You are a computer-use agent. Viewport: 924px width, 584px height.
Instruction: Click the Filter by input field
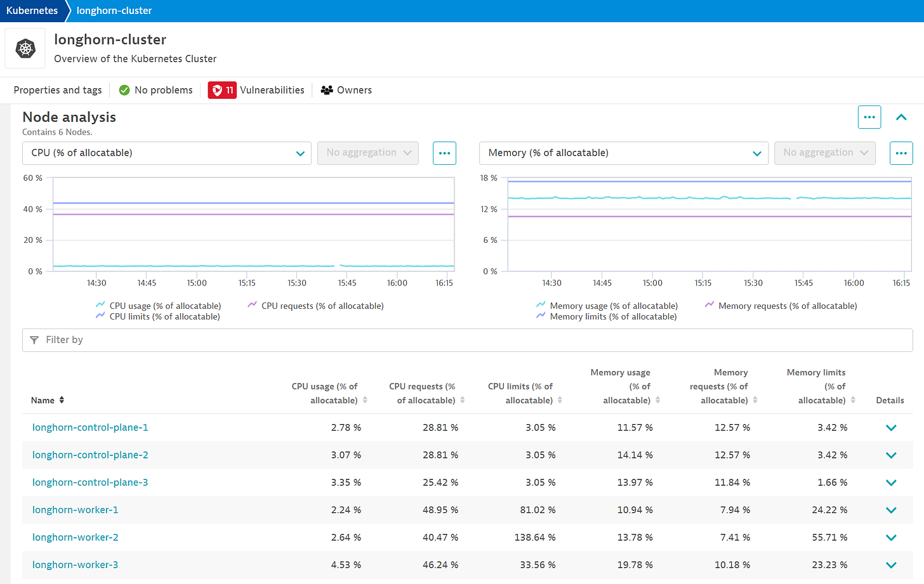467,340
